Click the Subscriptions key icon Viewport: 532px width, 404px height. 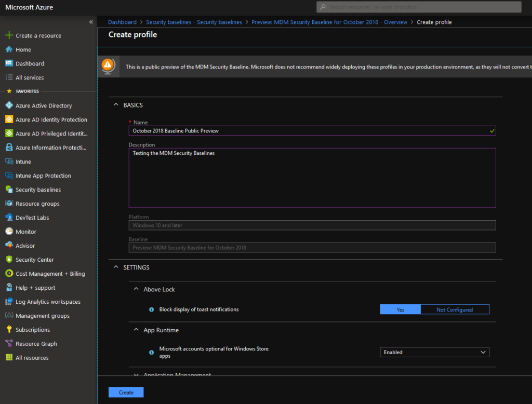(x=9, y=329)
